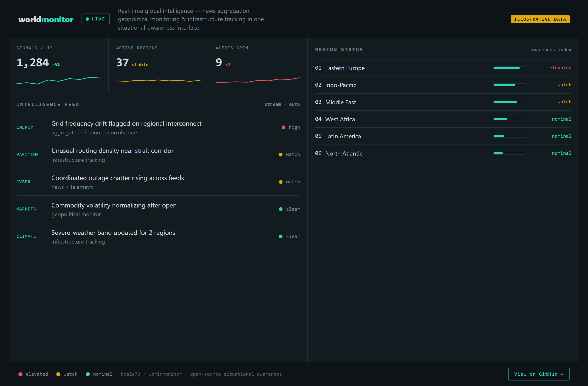Click the green nominal legend dot
The width and height of the screenshot is (588, 386).
click(88, 374)
